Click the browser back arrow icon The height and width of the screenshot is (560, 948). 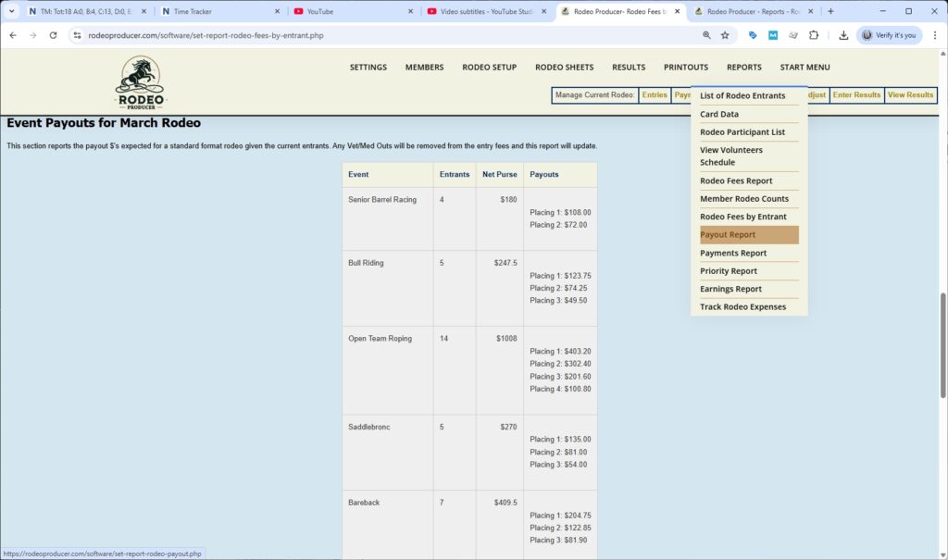click(x=13, y=34)
